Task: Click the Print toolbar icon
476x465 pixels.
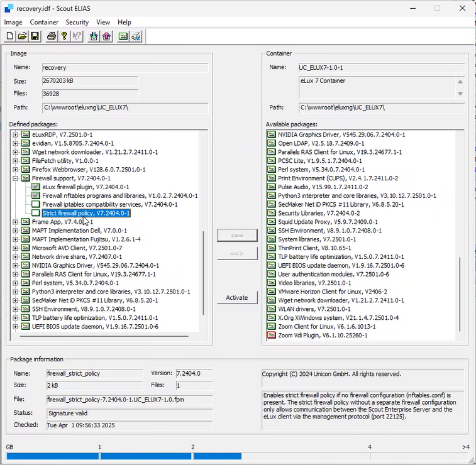Action: [52, 36]
